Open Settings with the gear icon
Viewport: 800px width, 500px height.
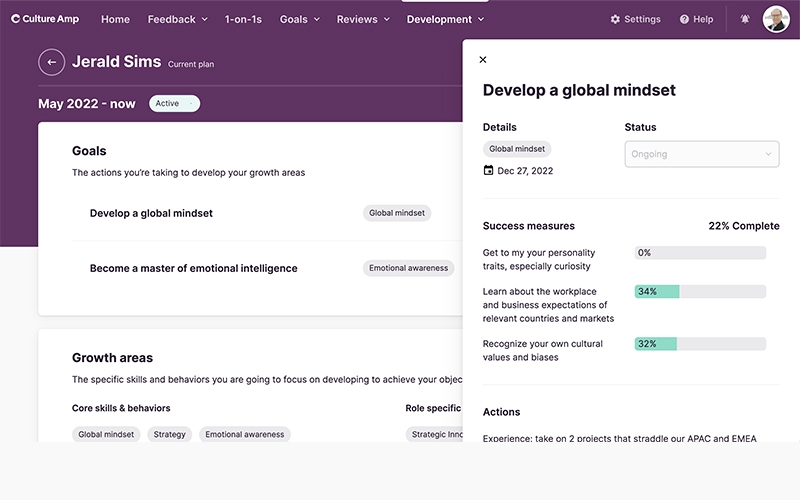tap(635, 19)
